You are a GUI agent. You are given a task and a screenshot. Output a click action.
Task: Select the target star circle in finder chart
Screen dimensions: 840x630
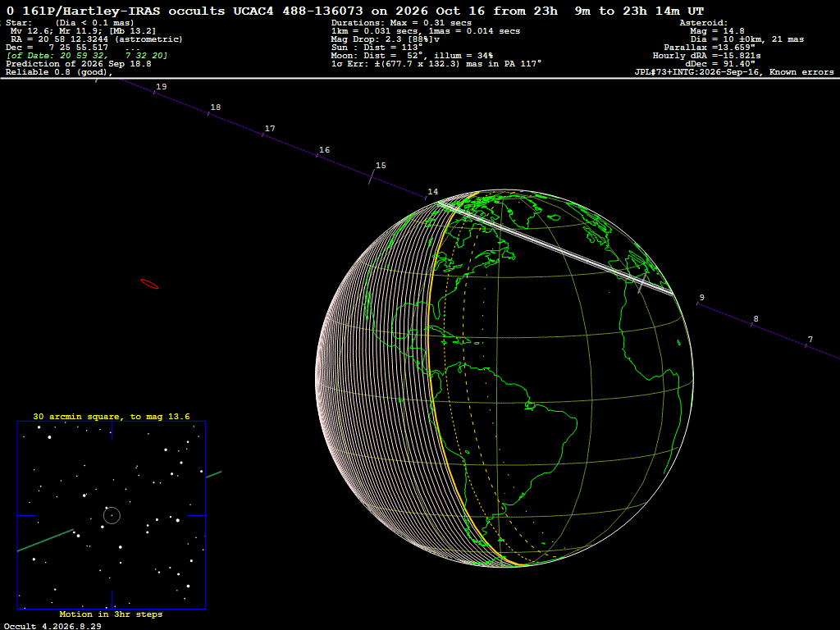pyautogui.click(x=112, y=515)
